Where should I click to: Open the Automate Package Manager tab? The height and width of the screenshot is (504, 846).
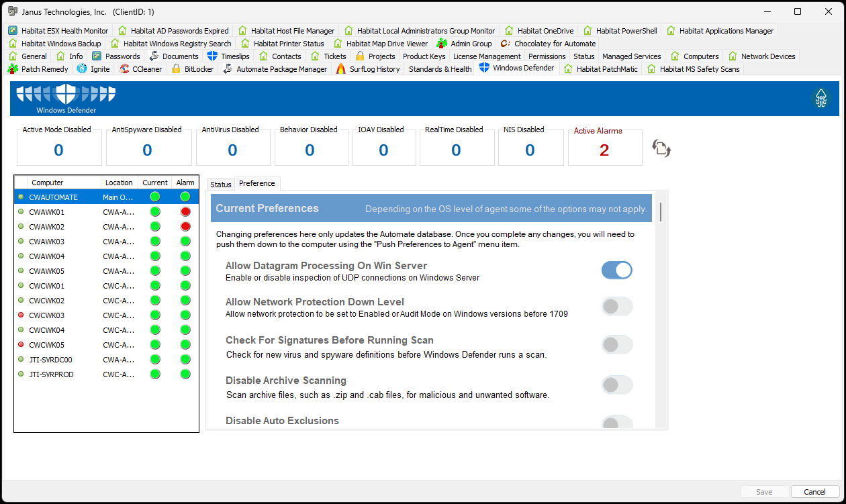click(275, 69)
